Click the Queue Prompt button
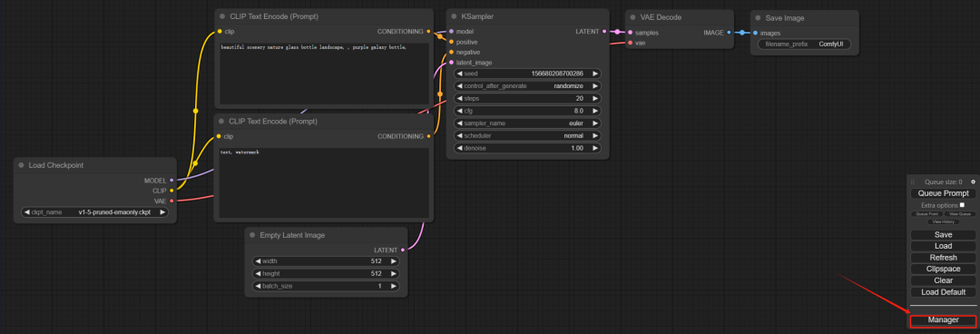 (943, 193)
